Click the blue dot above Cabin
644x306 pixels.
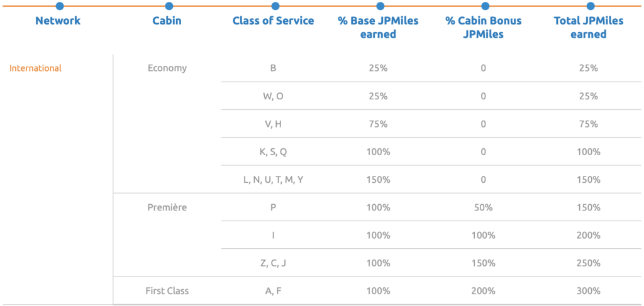[x=167, y=6]
